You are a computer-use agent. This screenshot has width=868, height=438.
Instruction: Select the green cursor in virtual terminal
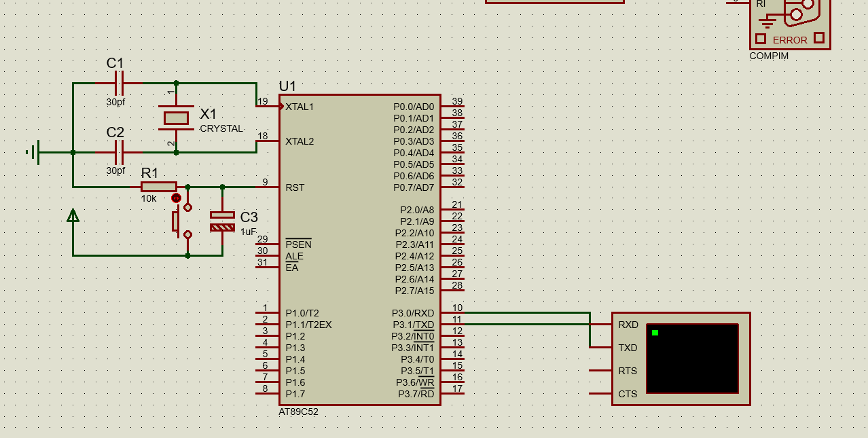coord(655,333)
